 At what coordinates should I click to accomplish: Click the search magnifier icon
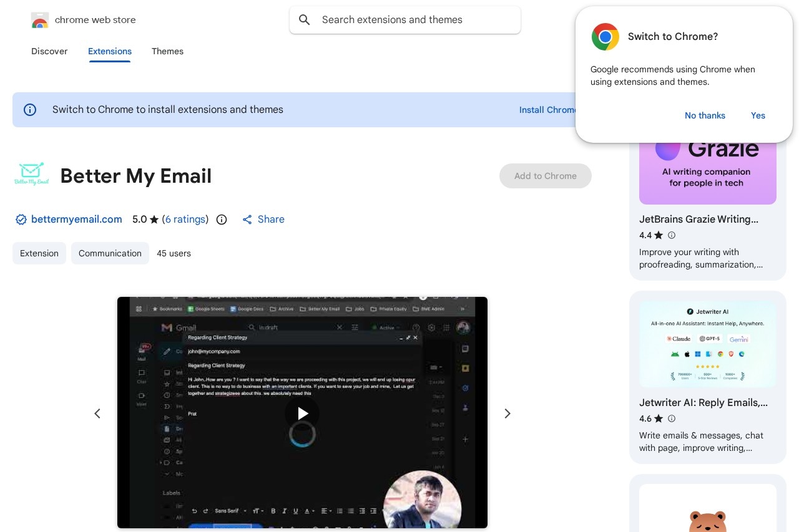[x=305, y=20]
